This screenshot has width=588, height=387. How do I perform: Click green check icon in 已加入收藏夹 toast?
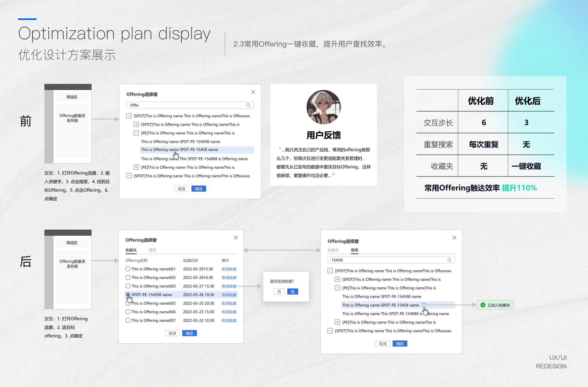[x=483, y=305]
